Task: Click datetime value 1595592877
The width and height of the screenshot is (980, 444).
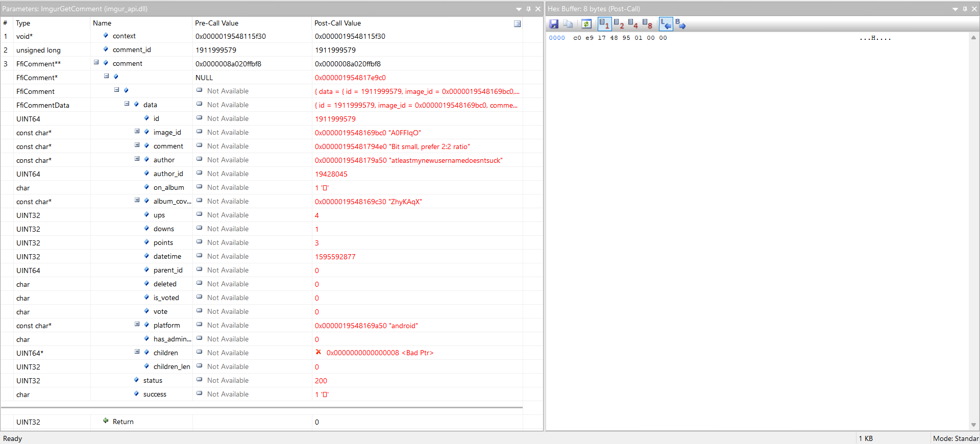Action: [335, 257]
